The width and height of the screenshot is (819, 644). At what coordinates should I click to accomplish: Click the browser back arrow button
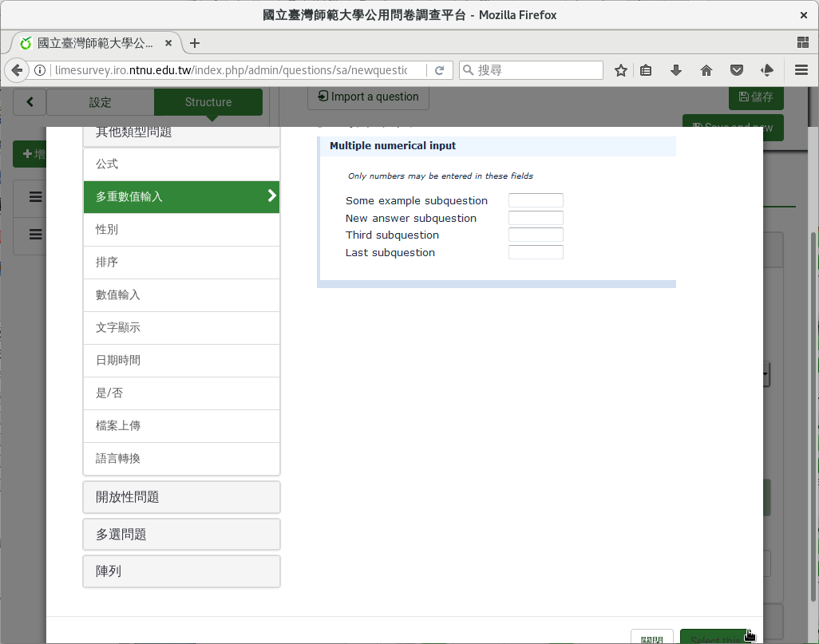coord(17,70)
